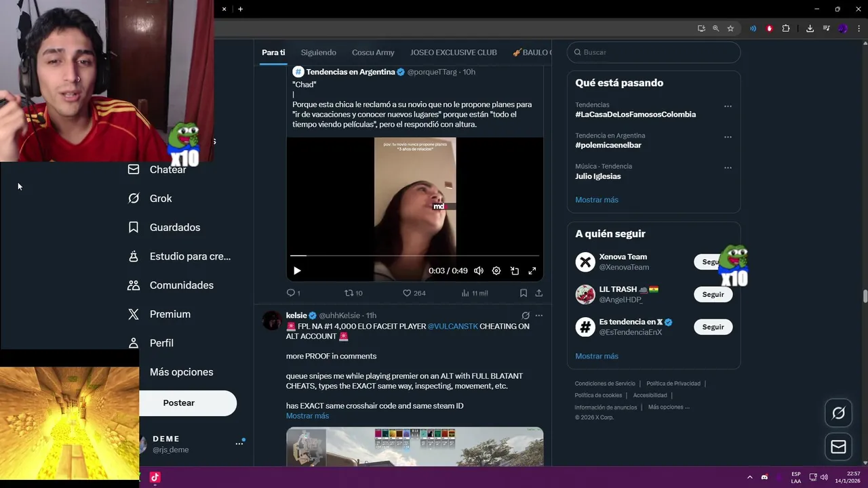Like the post with 264 likes
The width and height of the screenshot is (868, 488).
[x=414, y=293]
